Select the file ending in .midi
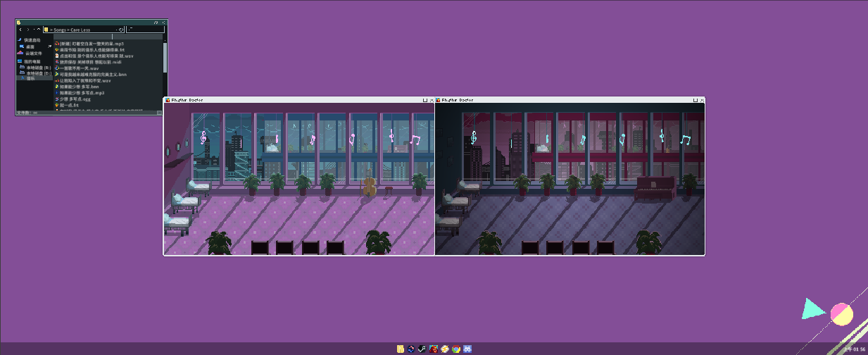868x355 pixels. (88, 62)
